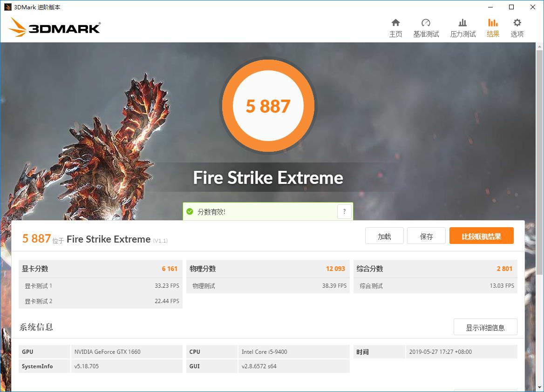Click the 33.23 FPS value
This screenshot has width=544, height=392.
167,286
